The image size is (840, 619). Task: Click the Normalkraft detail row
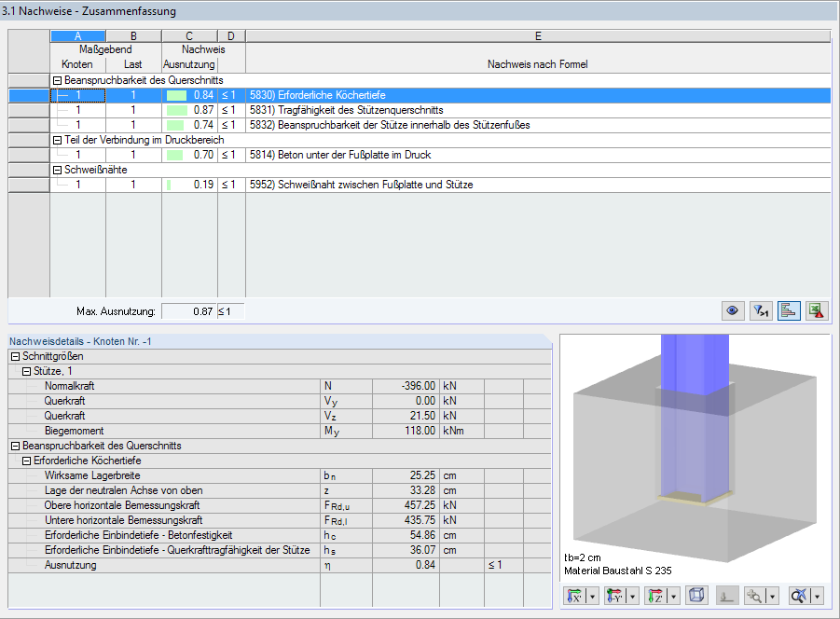coord(280,386)
